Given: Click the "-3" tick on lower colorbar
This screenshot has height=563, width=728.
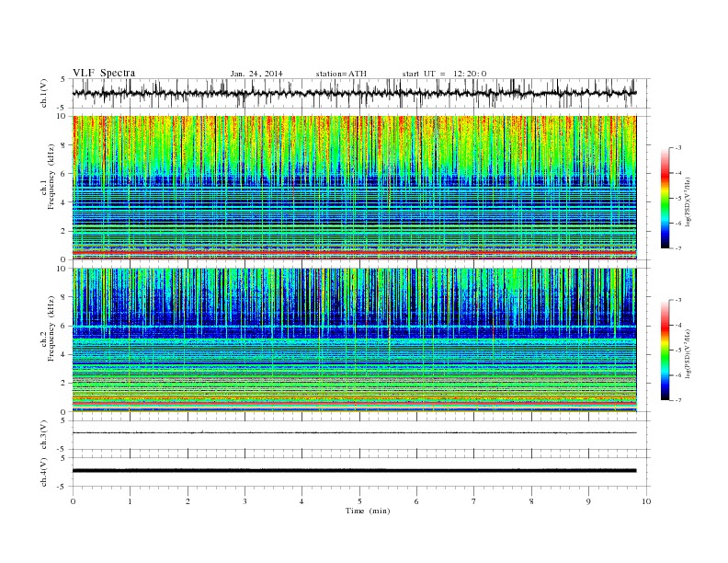Looking at the screenshot, I should (x=678, y=300).
